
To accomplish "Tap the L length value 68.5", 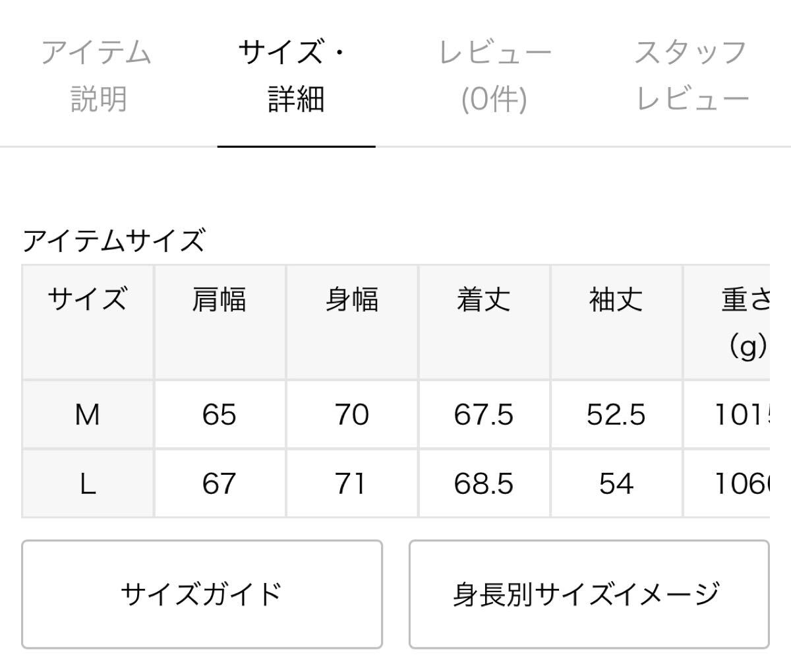I will [484, 484].
